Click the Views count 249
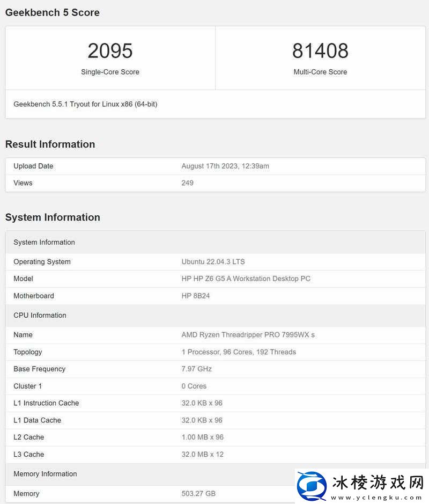Viewport: 429px width, 504px height. tap(188, 183)
